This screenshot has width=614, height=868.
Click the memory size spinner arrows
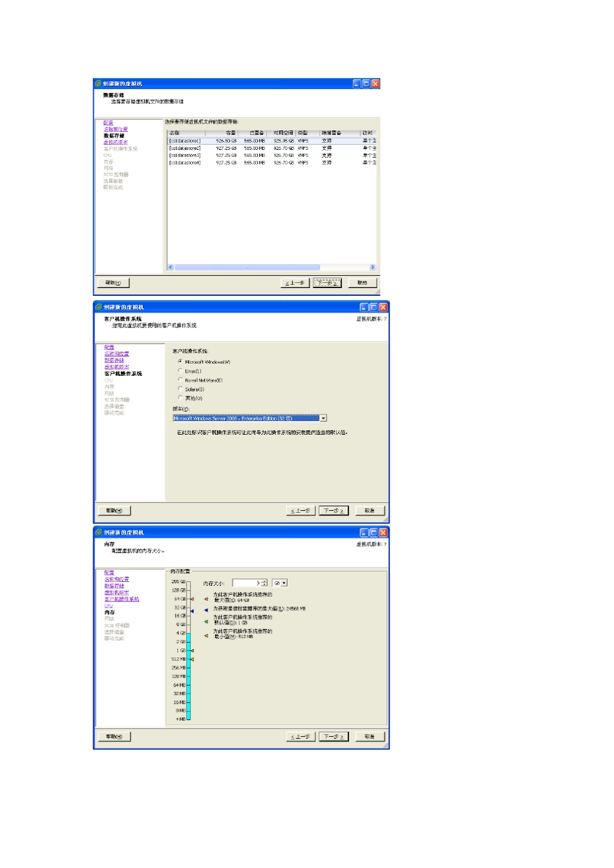[264, 583]
